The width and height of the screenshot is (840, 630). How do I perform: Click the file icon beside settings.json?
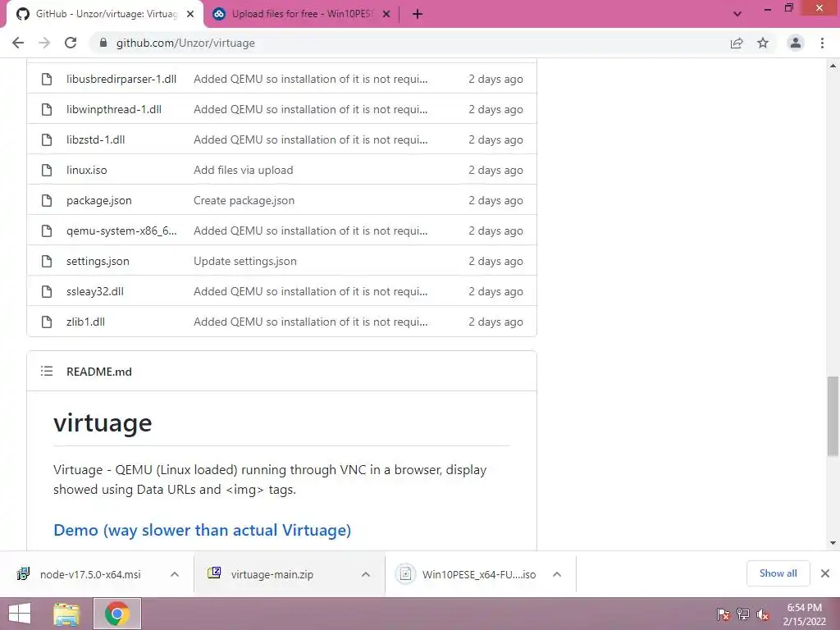point(47,261)
